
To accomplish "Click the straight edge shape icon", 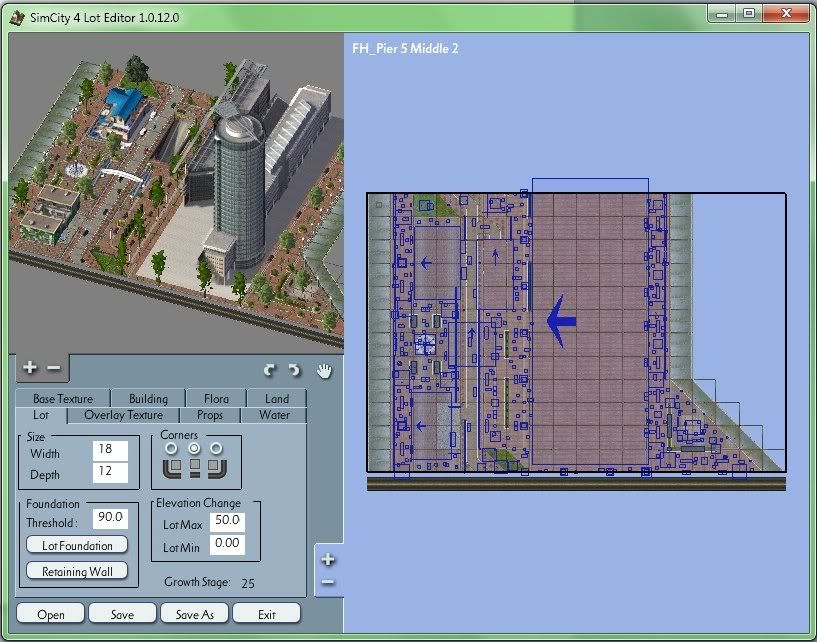I will click(194, 468).
